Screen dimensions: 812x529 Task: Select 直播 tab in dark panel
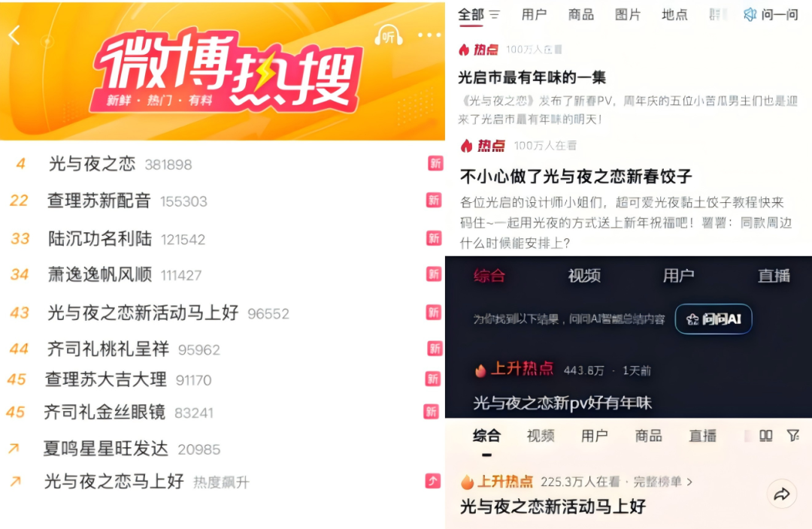point(774,276)
